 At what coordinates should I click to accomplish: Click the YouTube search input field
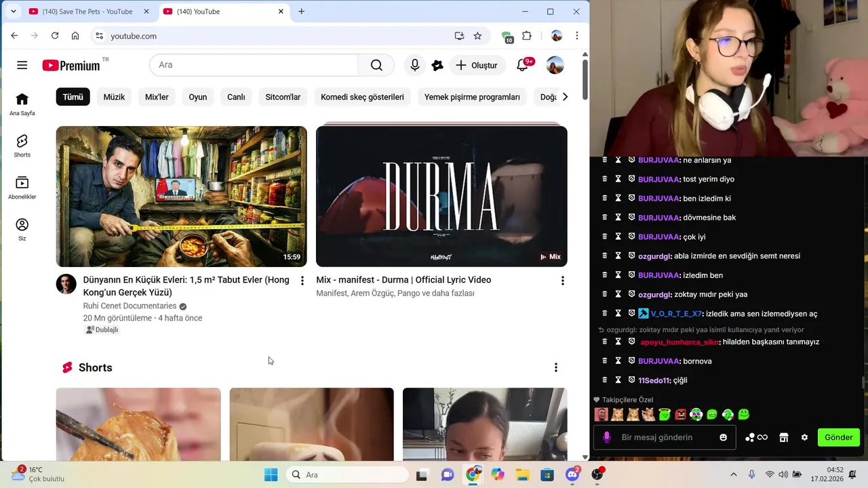[254, 65]
